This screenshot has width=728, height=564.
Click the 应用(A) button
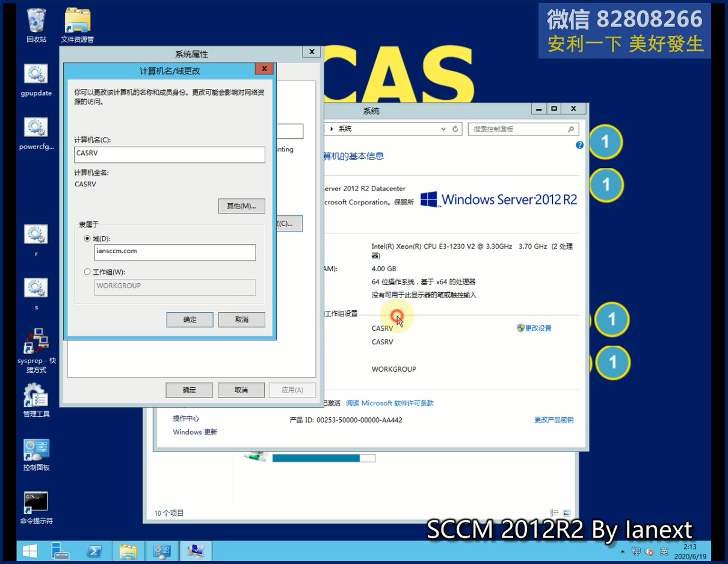292,390
